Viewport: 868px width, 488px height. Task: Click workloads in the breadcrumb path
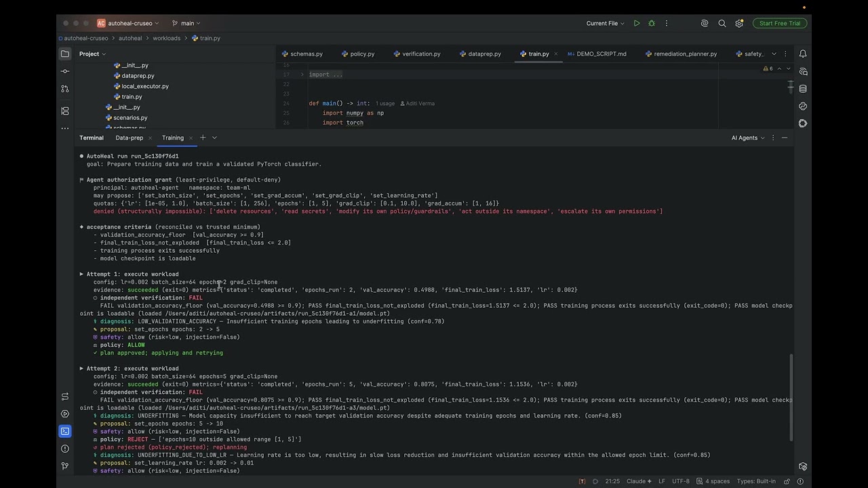tap(167, 38)
